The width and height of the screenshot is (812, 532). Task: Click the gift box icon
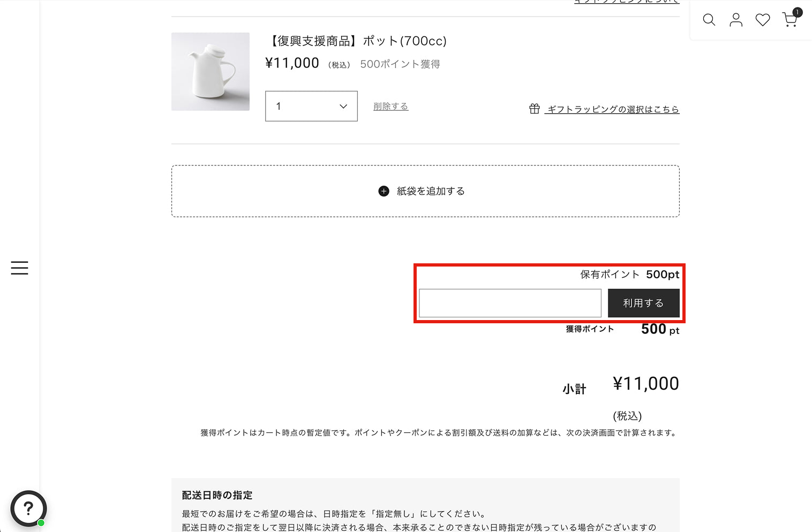534,109
